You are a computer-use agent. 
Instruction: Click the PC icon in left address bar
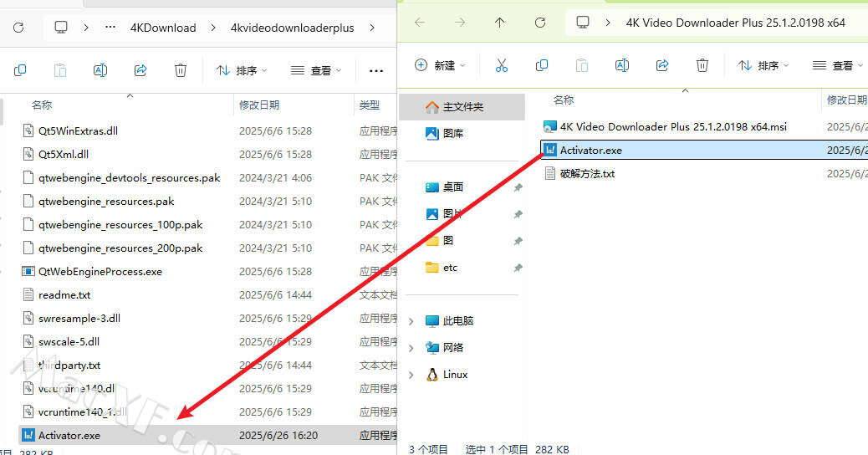61,27
